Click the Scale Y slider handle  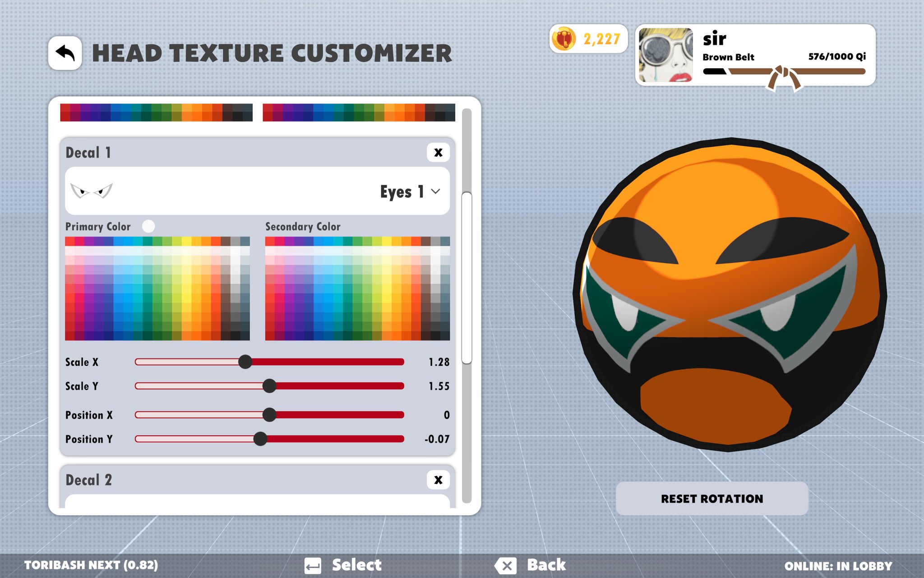269,386
